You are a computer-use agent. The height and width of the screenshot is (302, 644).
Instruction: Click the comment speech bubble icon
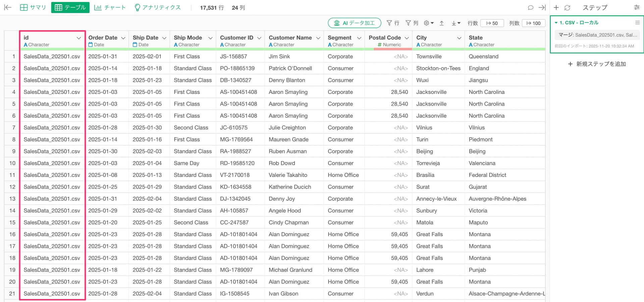coord(530,7)
